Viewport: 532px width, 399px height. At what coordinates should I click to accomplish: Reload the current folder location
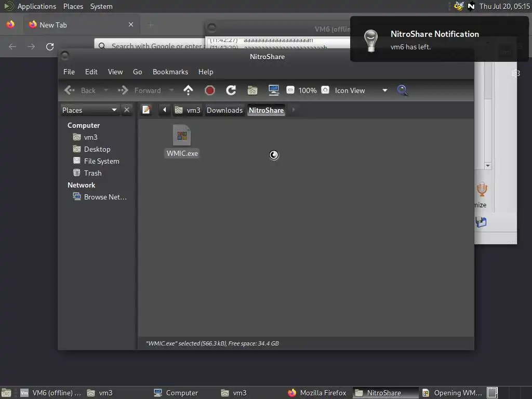tap(231, 90)
